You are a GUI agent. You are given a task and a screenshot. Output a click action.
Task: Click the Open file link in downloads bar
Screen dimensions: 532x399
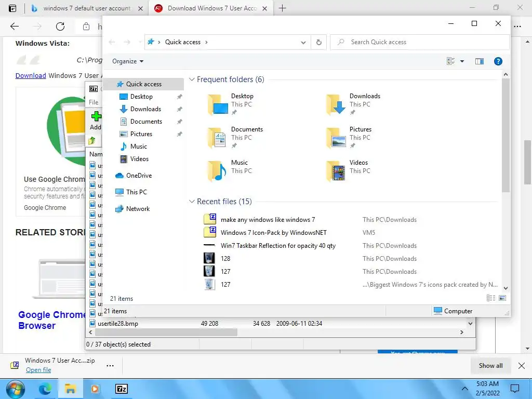pyautogui.click(x=38, y=370)
